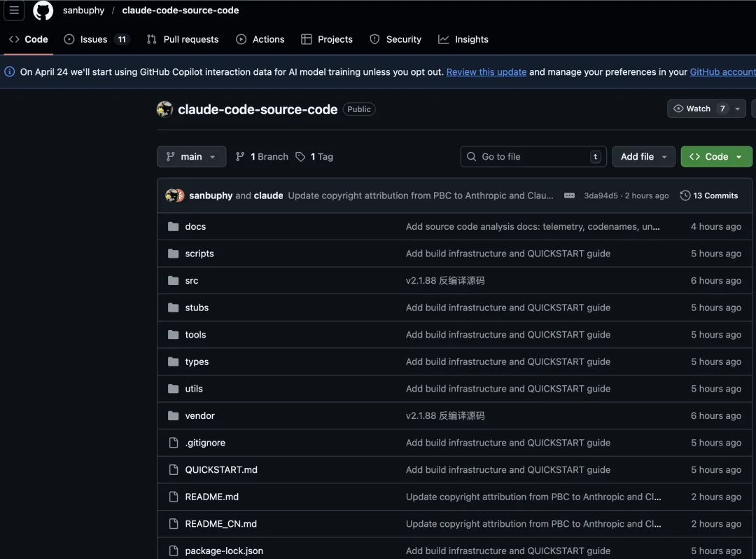The image size is (756, 559).
Task: Click the branch icon beside 1 Branch
Action: [239, 157]
